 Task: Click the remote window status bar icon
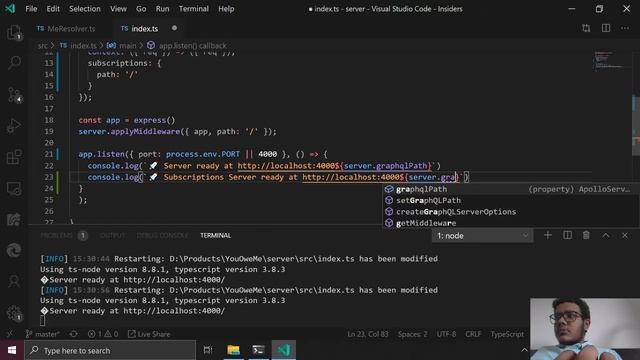tap(9, 334)
